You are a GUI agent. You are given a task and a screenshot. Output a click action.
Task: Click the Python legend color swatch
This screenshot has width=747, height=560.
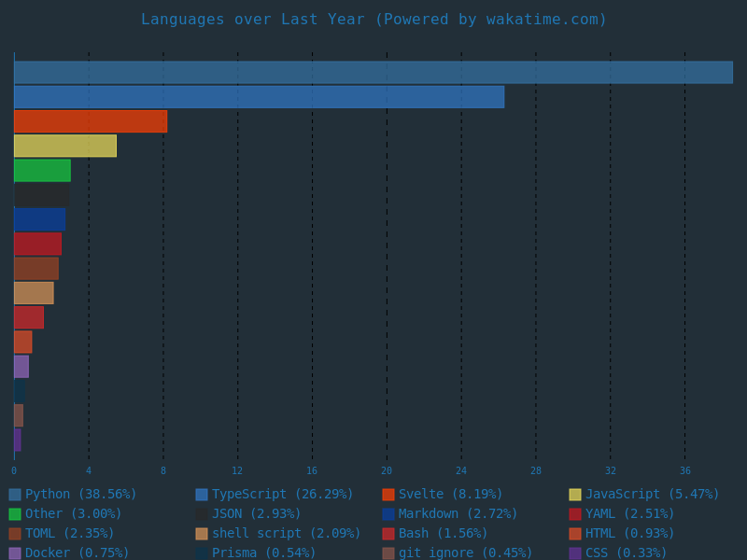(x=15, y=495)
